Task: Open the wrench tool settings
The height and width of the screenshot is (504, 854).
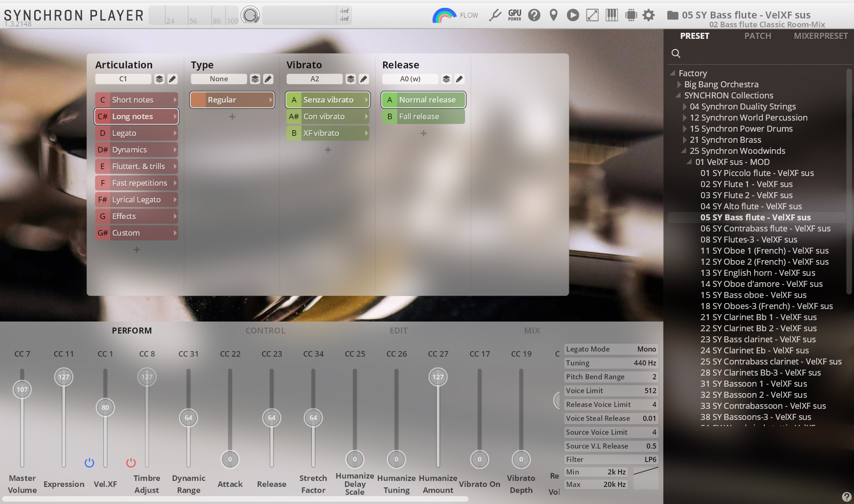Action: [495, 15]
